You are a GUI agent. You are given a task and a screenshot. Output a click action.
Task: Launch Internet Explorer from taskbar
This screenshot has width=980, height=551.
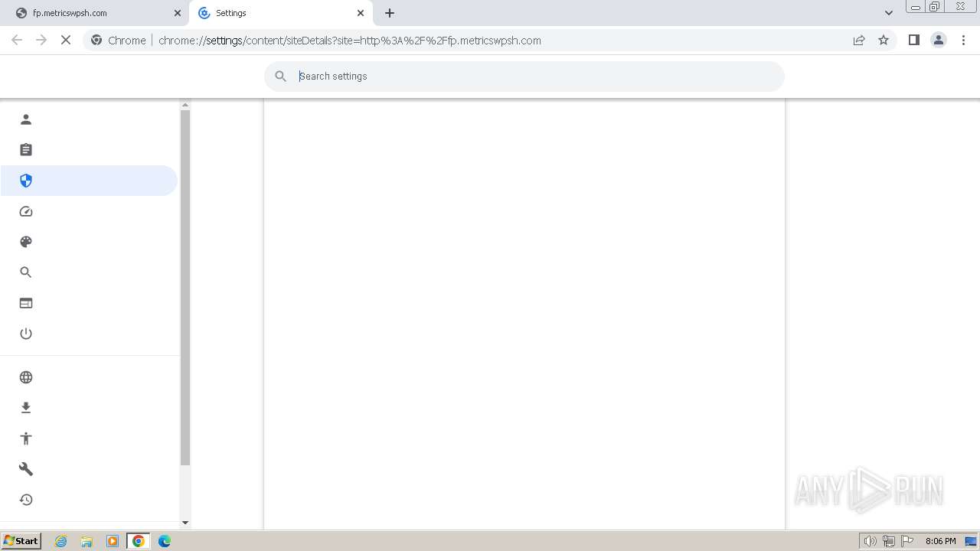point(61,541)
